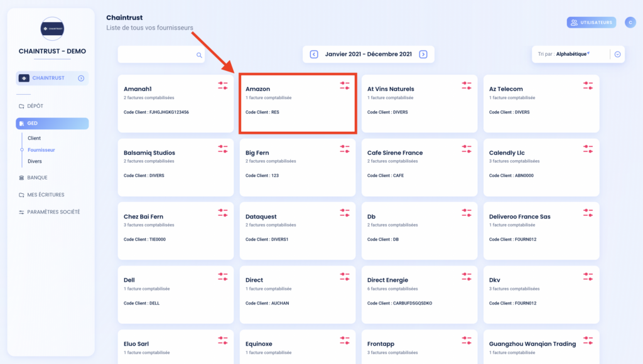The width and height of the screenshot is (643, 364).
Task: Click the Cafe Sirene France supplier name
Action: click(395, 153)
